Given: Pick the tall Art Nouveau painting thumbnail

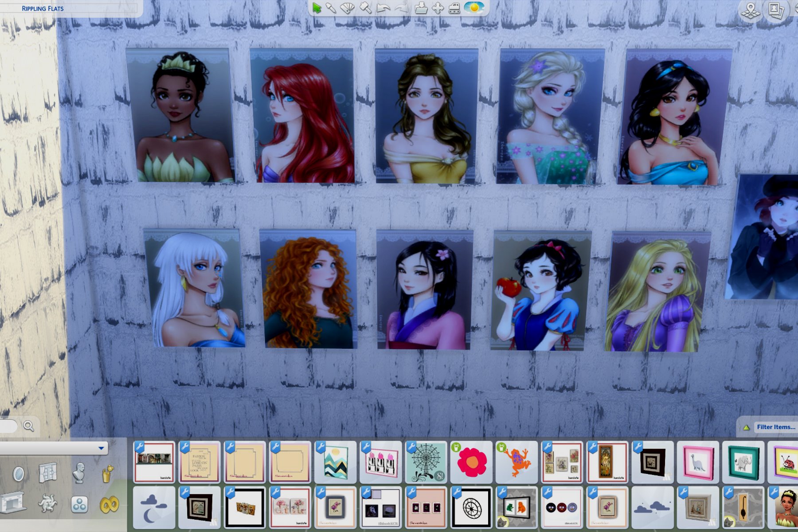Looking at the screenshot, I should 606,462.
